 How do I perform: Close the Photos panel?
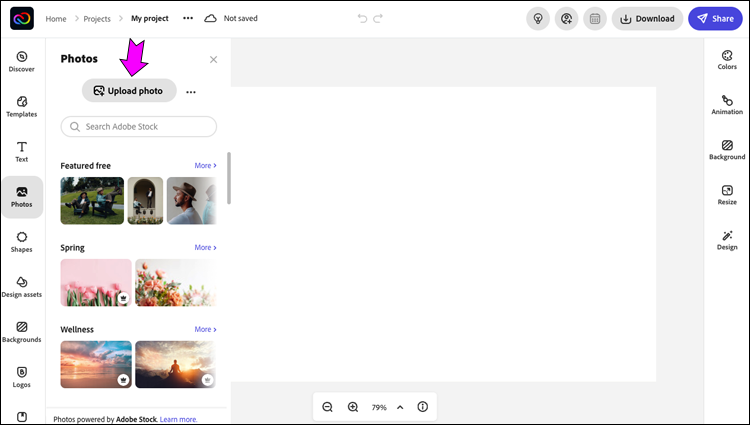[x=213, y=59]
